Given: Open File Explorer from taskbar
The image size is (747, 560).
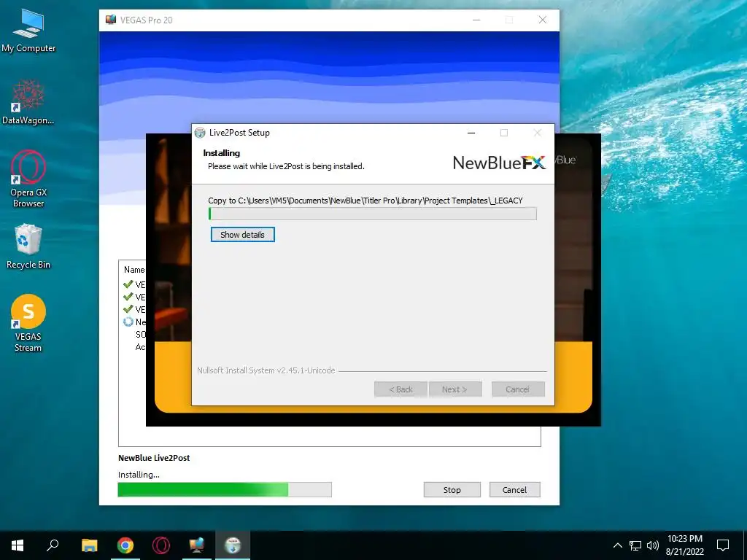Looking at the screenshot, I should pyautogui.click(x=89, y=545).
